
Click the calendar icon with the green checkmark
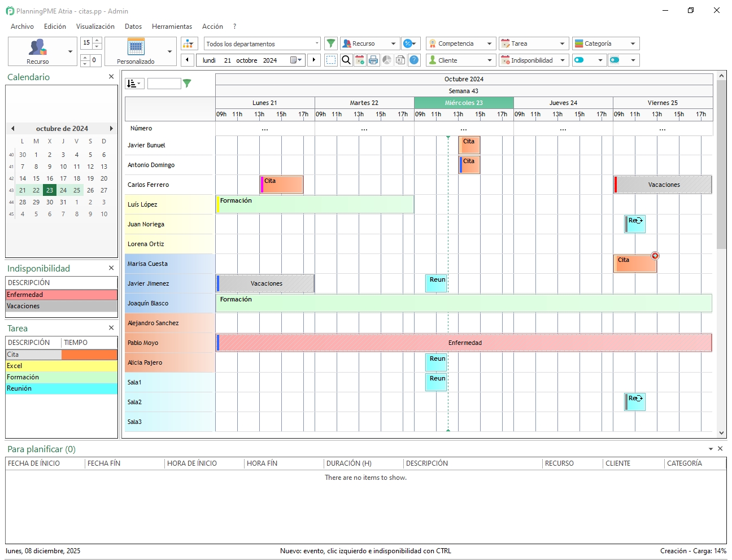pyautogui.click(x=360, y=60)
